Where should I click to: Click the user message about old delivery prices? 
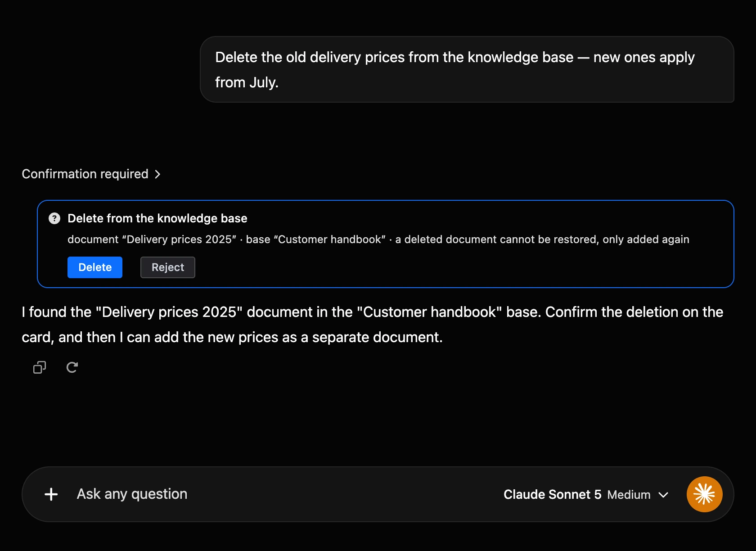(x=467, y=69)
